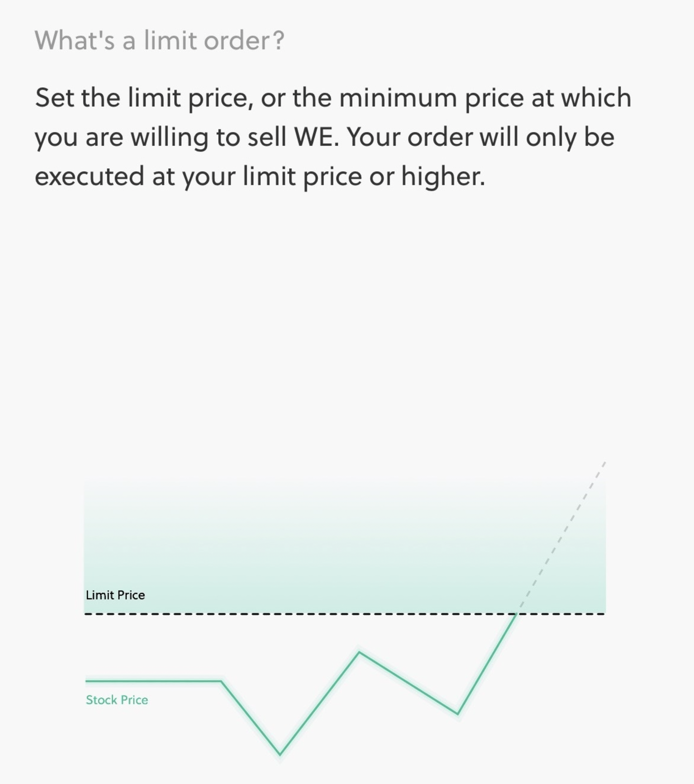Click the right end of the dashed limit line
The image size is (694, 784).
(602, 614)
